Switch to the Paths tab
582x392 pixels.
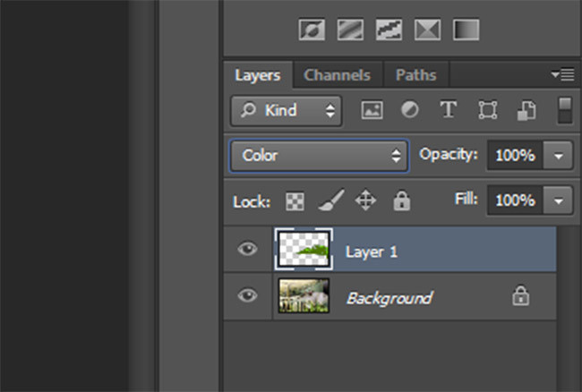(415, 75)
